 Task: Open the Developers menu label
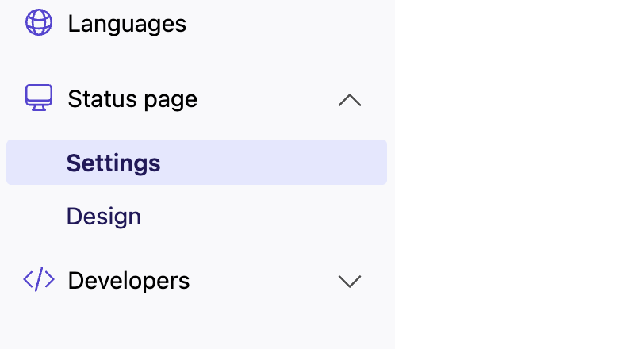tap(128, 280)
